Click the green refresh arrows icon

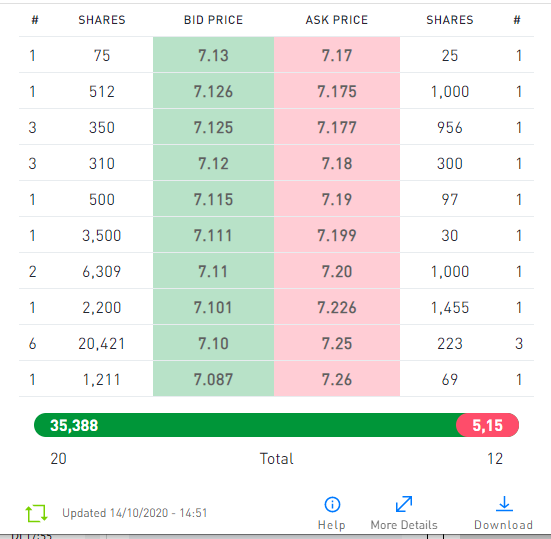point(37,513)
